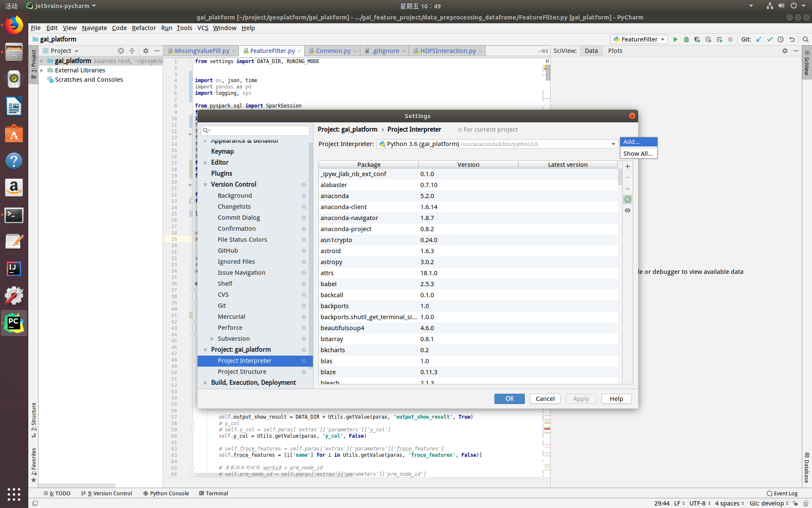The height and width of the screenshot is (508, 812).
Task: Expand the gai_platform project root
Action: pyautogui.click(x=42, y=61)
